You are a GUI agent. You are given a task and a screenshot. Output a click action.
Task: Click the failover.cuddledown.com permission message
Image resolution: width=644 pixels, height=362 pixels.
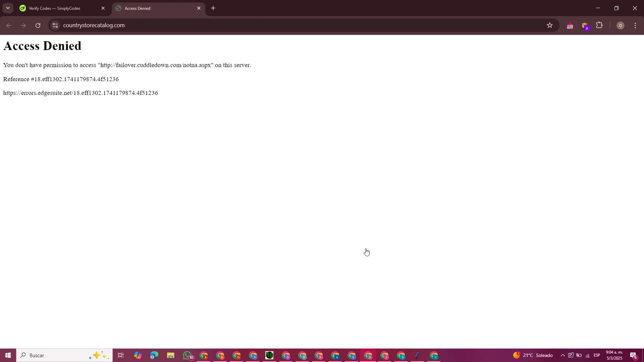(127, 65)
